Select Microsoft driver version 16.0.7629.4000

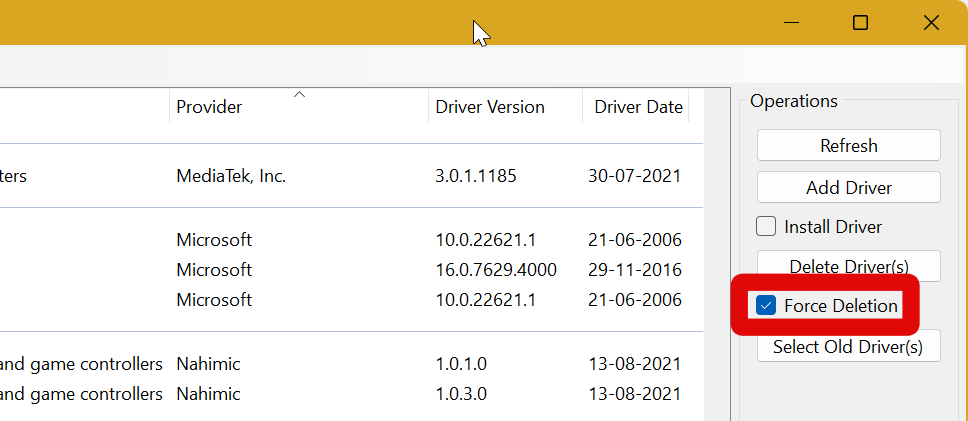tap(496, 270)
